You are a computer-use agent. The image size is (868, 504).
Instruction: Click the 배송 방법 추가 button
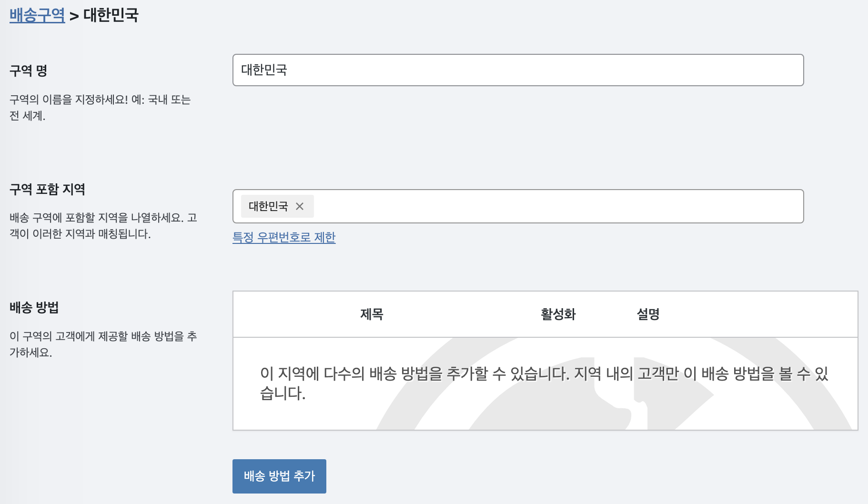pyautogui.click(x=279, y=476)
